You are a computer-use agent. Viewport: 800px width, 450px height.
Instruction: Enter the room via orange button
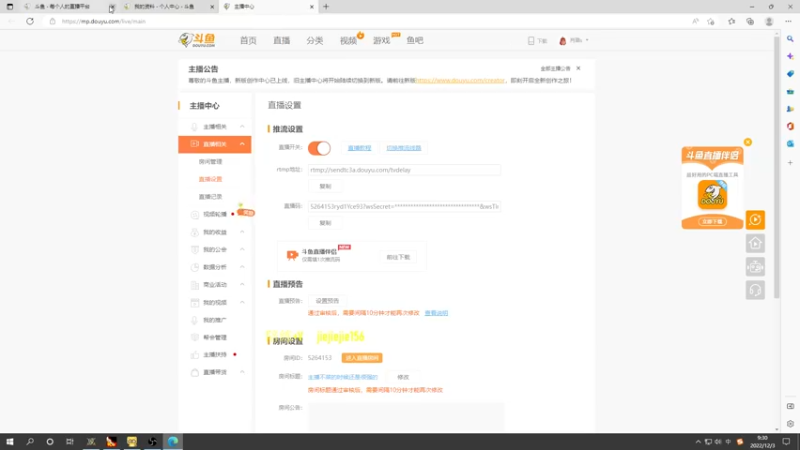[x=362, y=358]
